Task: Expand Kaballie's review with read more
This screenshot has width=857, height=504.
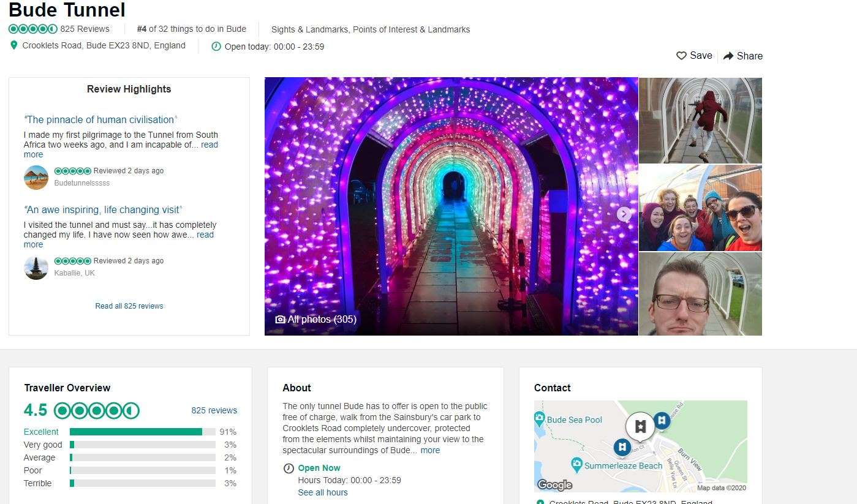Action: (x=205, y=235)
